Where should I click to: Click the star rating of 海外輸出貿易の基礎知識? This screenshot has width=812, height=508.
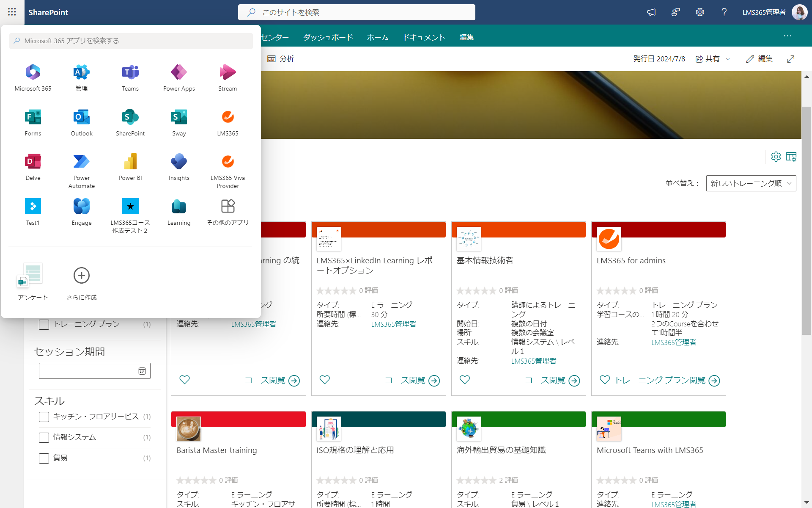(476, 480)
